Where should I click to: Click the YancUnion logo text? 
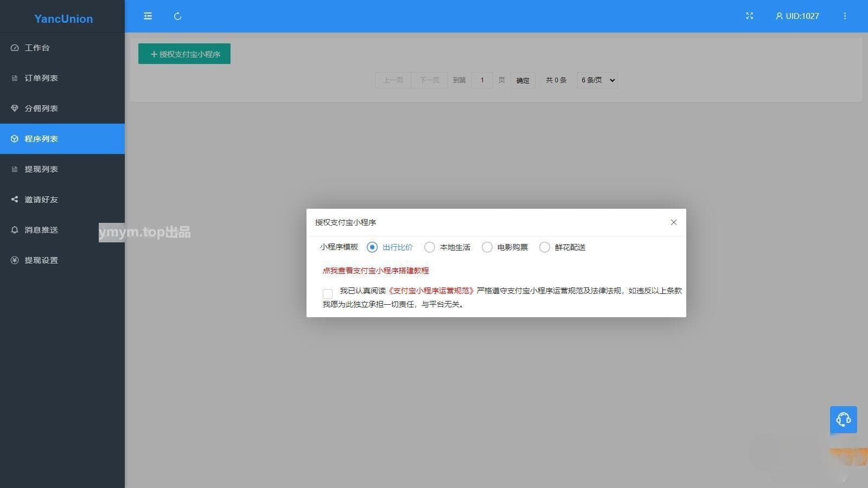tap(63, 19)
